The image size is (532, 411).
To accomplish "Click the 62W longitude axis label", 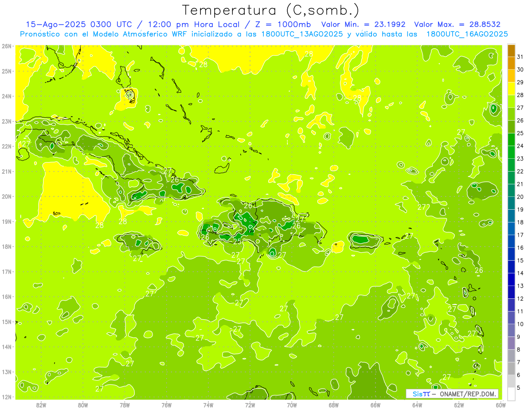I will [x=459, y=405].
